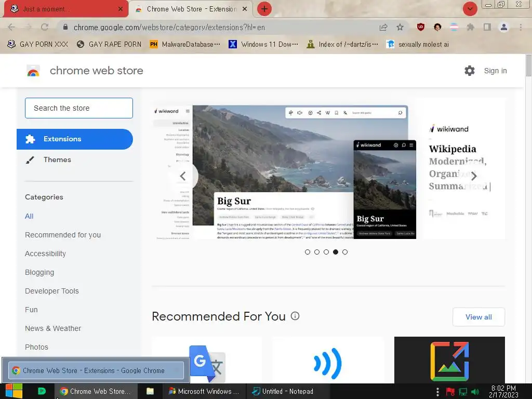Select Themes in the sidebar

point(57,159)
